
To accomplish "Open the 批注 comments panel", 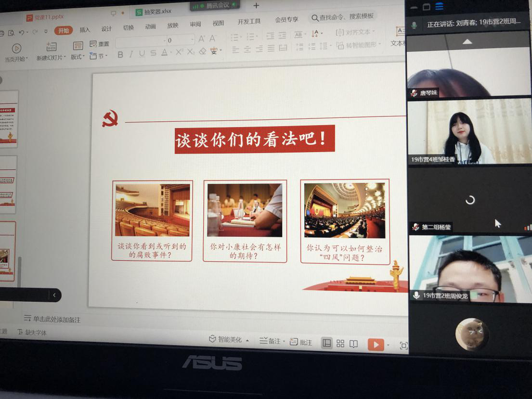I will click(x=301, y=342).
